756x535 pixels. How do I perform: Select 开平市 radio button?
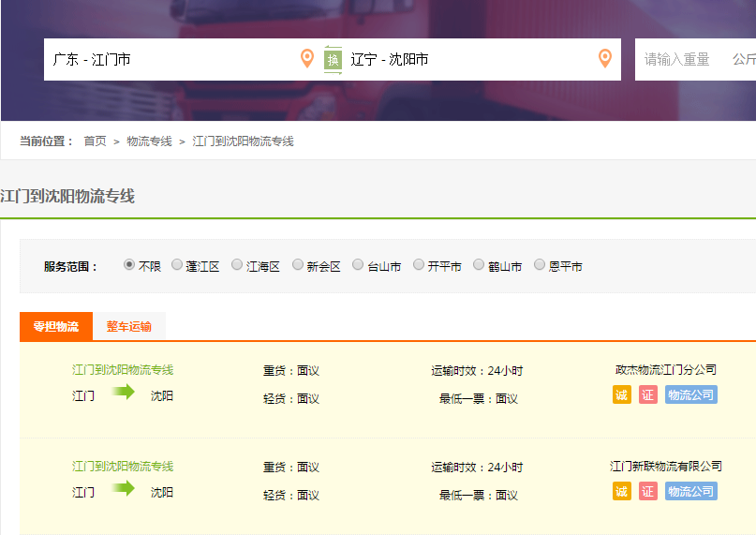pyautogui.click(x=419, y=264)
